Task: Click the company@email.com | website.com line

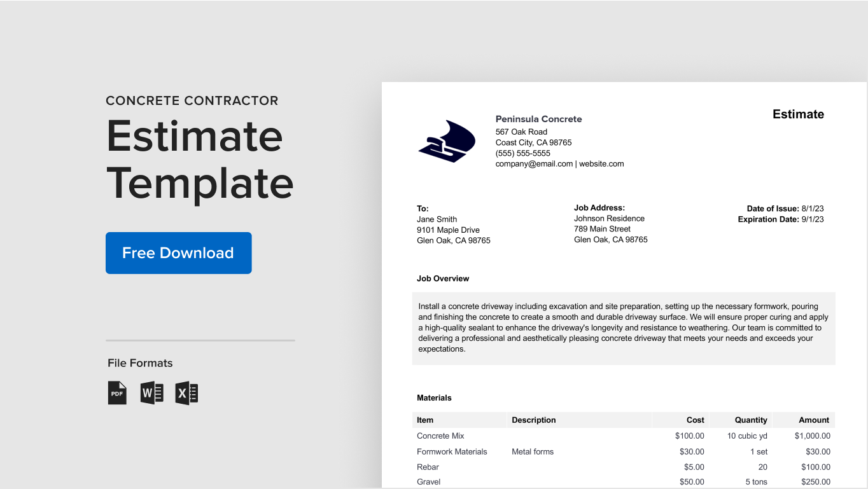Action: coord(559,164)
